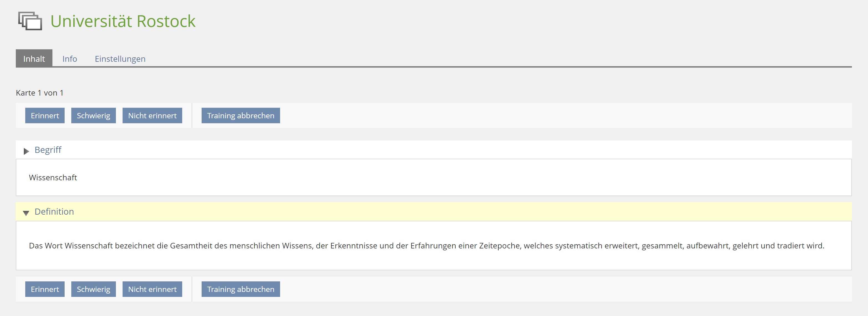The height and width of the screenshot is (316, 868).
Task: Click the Begriff header label
Action: (x=48, y=150)
